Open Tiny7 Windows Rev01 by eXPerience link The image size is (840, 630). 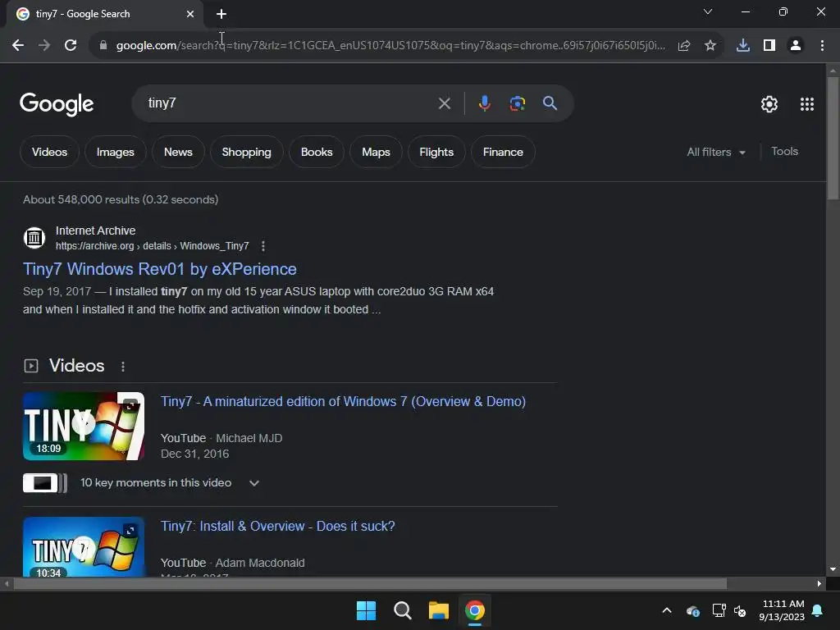[x=160, y=269]
